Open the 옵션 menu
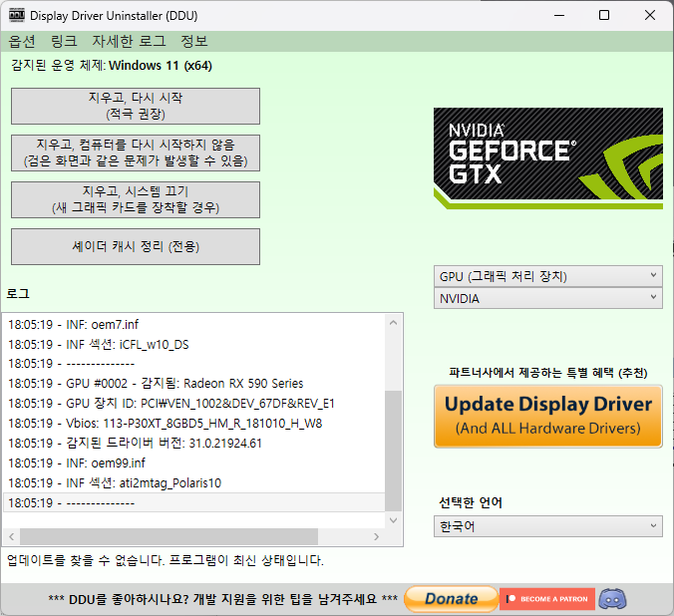674x616 pixels. tap(22, 41)
